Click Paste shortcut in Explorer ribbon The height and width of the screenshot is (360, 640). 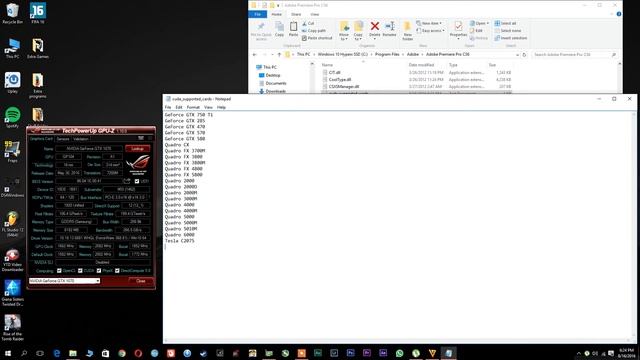pyautogui.click(x=317, y=38)
